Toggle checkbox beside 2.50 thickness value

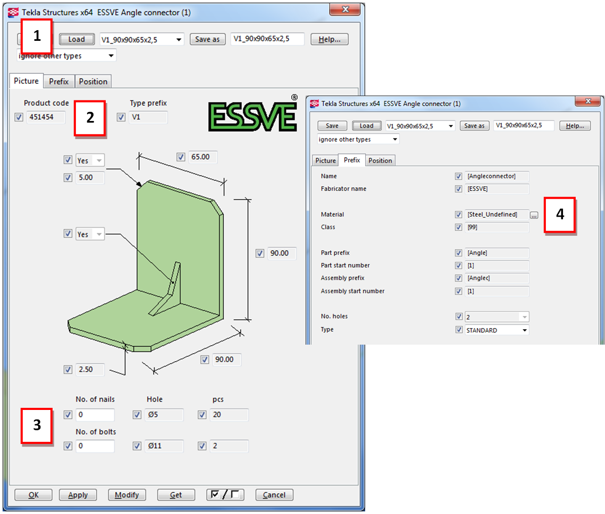(68, 370)
